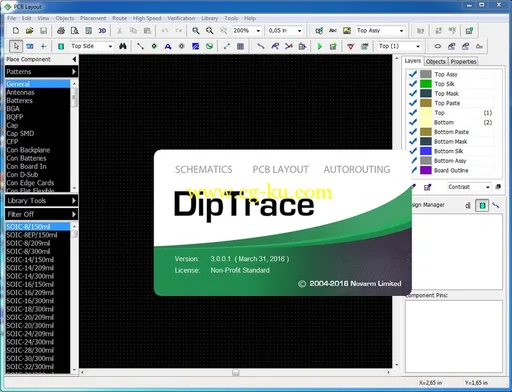This screenshot has height=392, width=512.
Task: Select SOIC-14/150mil pattern in the list
Action: (30, 260)
